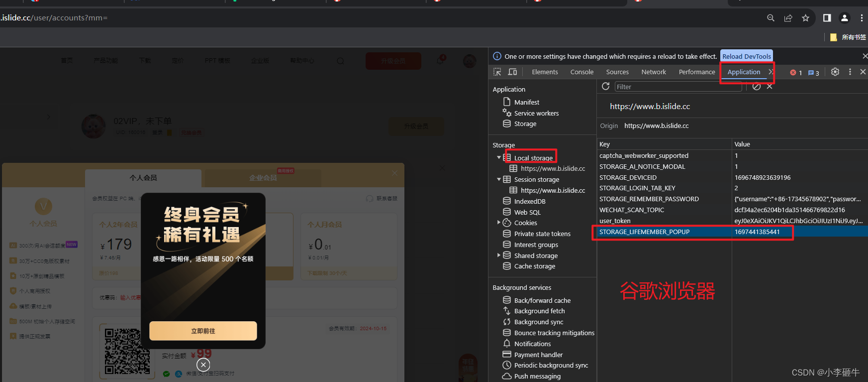Select the STORAGE_REMEMBER_PASSWORD key row
The width and height of the screenshot is (868, 382).
[x=732, y=199]
